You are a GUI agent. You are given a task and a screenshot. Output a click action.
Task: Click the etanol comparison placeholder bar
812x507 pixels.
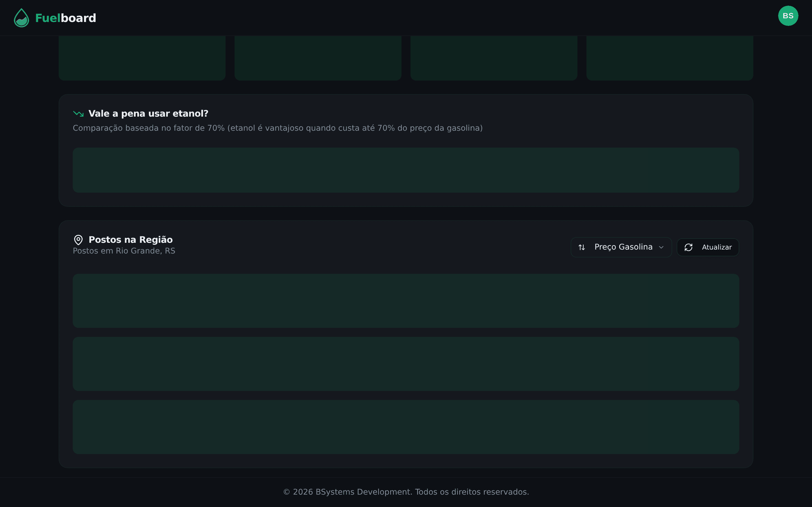pos(406,170)
